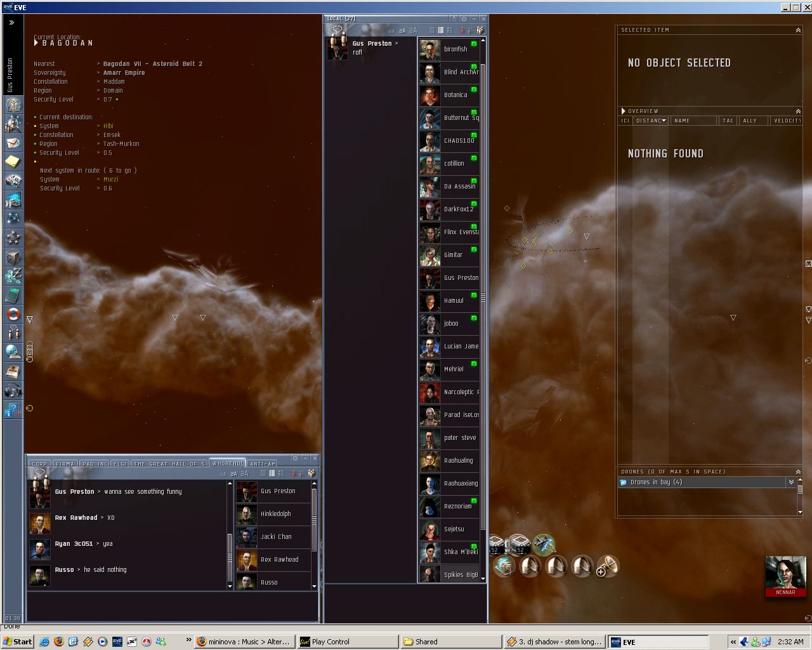
Task: Switch to the PAD INC chat tab
Action: click(x=95, y=463)
